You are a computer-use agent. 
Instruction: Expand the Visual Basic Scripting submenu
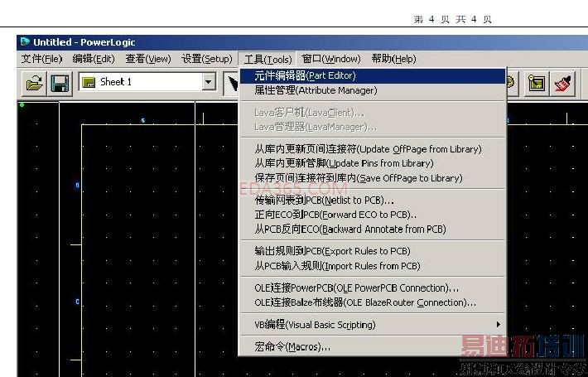pyautogui.click(x=373, y=325)
